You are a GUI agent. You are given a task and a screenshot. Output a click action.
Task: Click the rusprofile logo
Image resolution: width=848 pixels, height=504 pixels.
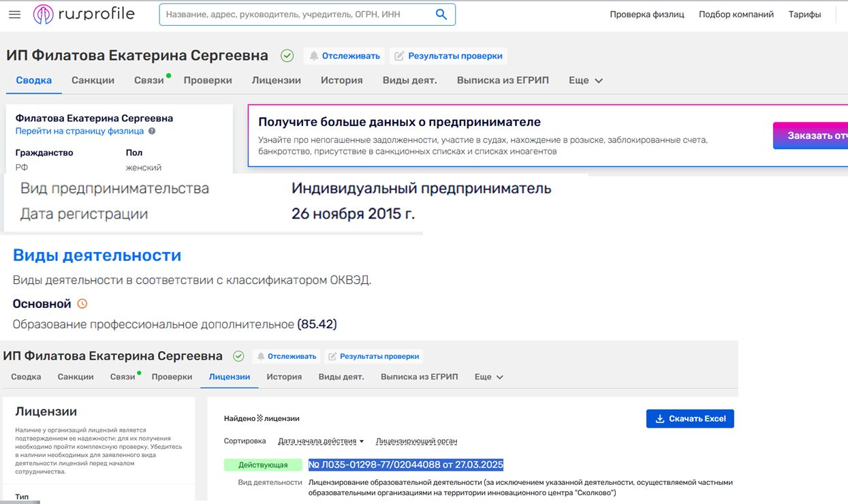(84, 14)
